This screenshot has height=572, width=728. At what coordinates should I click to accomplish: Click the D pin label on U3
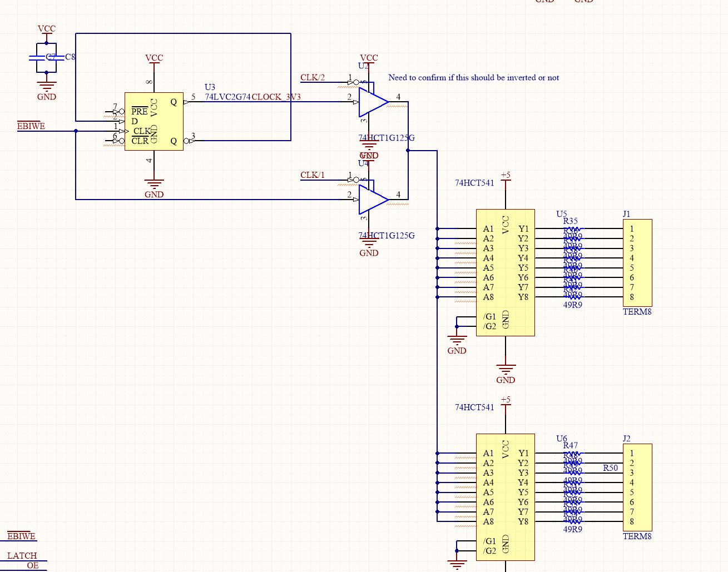(x=135, y=121)
